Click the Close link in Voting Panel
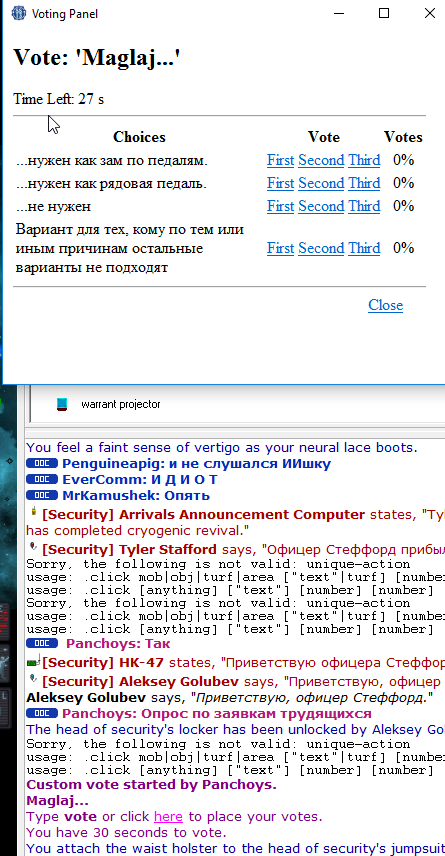445x856 pixels. (x=385, y=305)
